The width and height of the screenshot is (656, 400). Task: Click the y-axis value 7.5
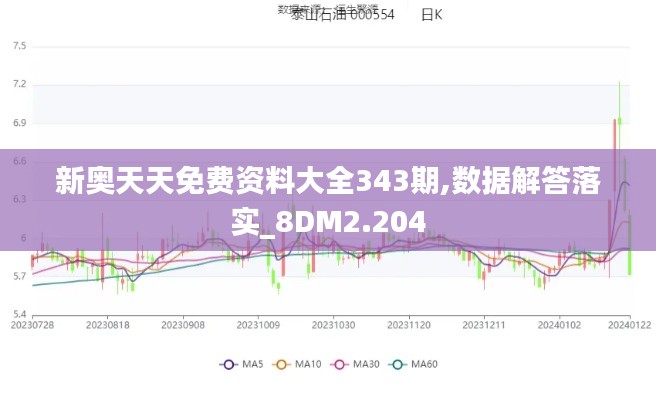20,46
